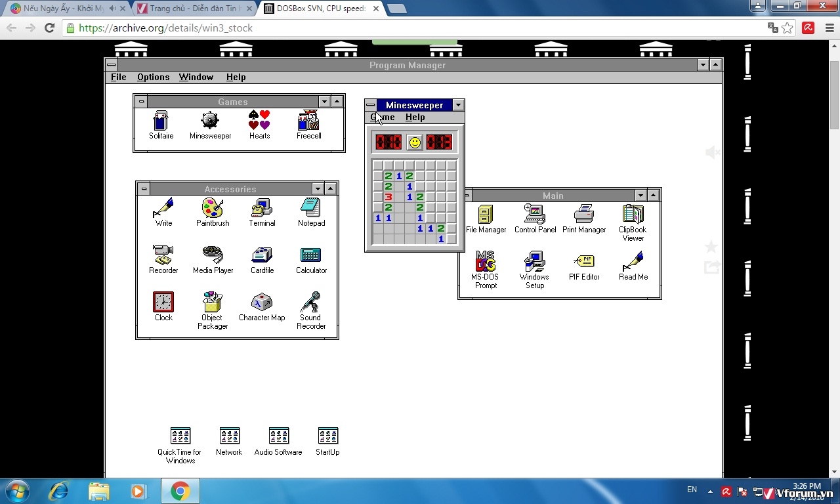
Task: Open Program Manager File menu
Action: click(119, 77)
